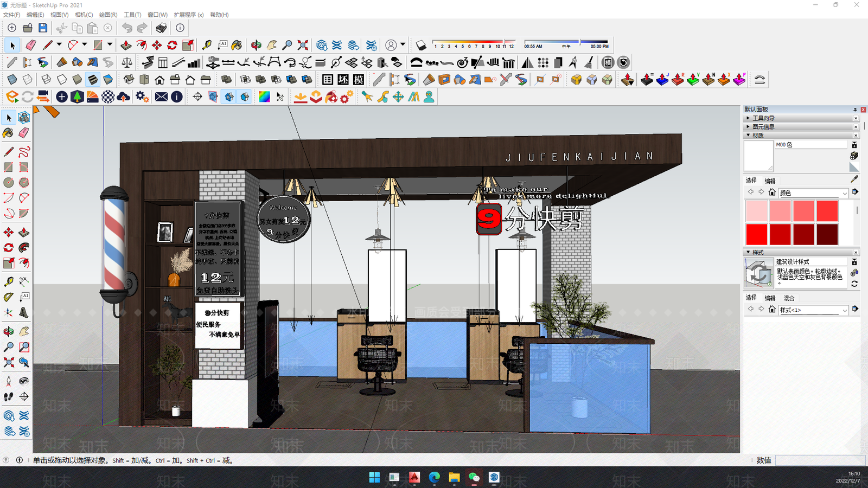Toggle the default tray auto-hide pin
868x488 pixels.
855,110
